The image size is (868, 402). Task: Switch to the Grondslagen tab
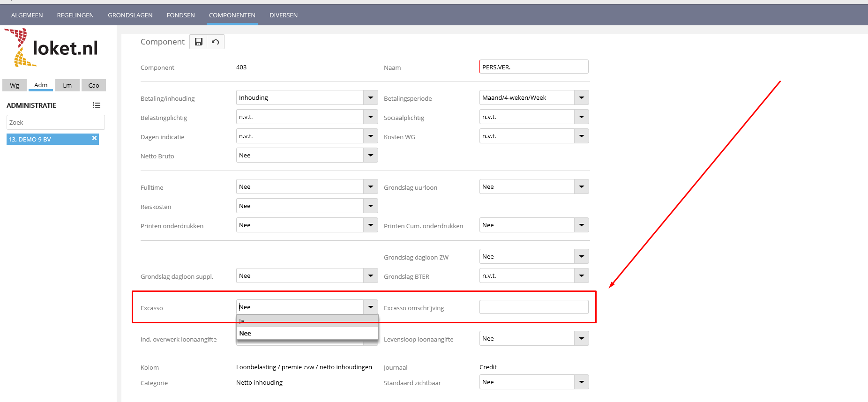coord(130,15)
